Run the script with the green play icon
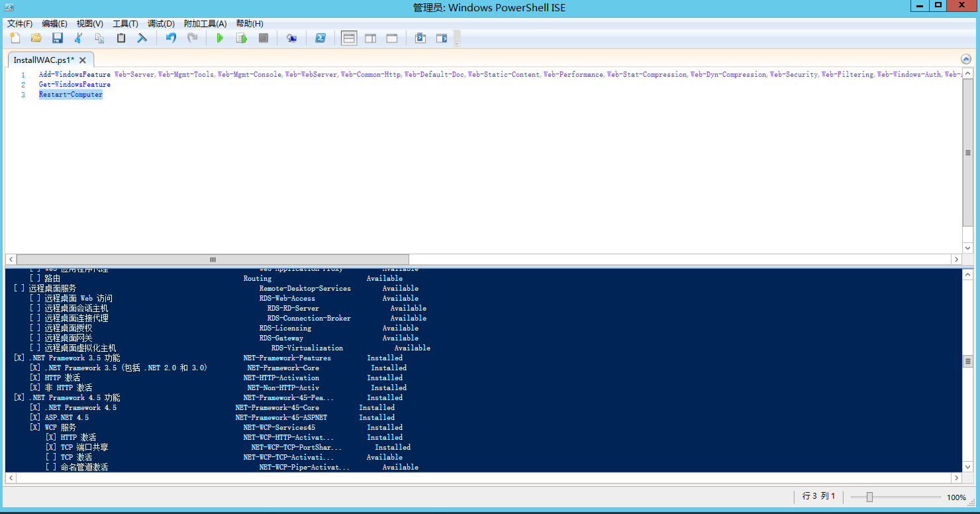Image resolution: width=980 pixels, height=514 pixels. (x=220, y=38)
